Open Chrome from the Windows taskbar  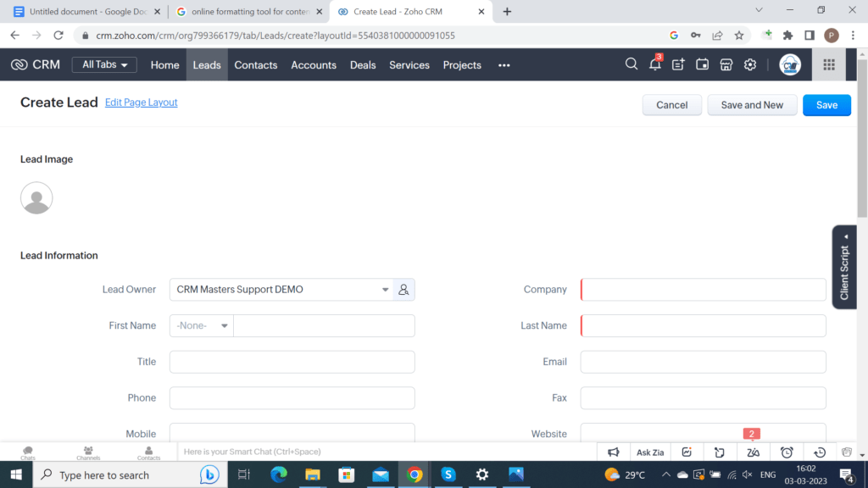tap(414, 474)
